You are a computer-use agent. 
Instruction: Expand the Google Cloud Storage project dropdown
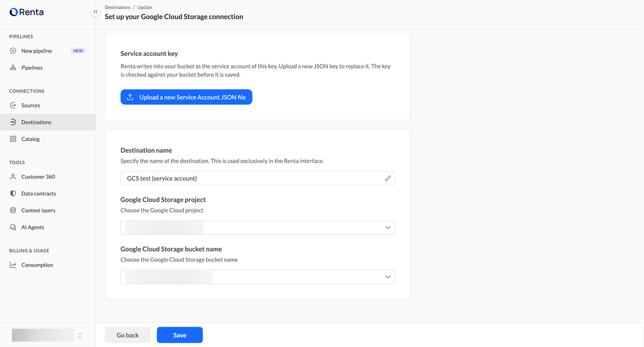coord(258,228)
